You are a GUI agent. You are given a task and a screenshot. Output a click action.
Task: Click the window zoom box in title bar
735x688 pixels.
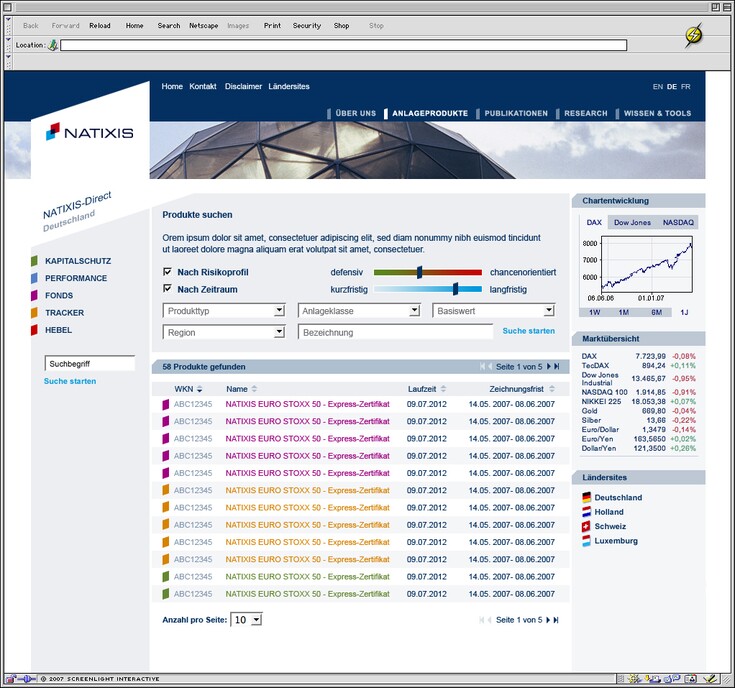coord(715,7)
